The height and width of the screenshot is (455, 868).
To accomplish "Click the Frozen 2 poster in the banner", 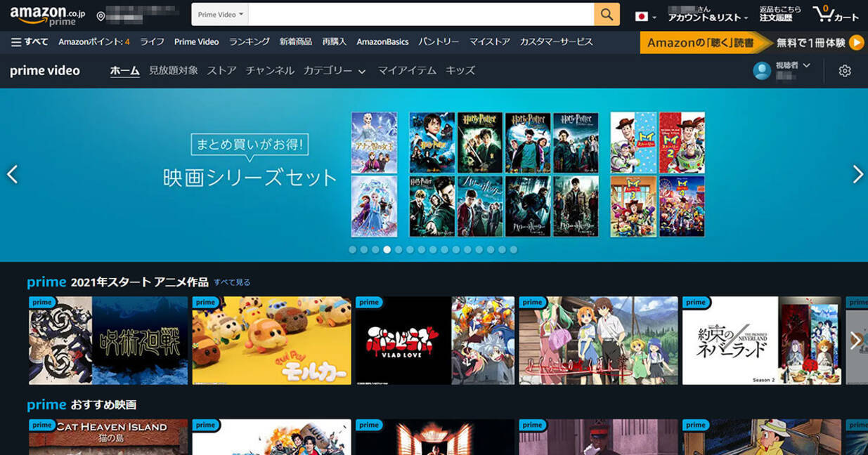I will (x=374, y=206).
